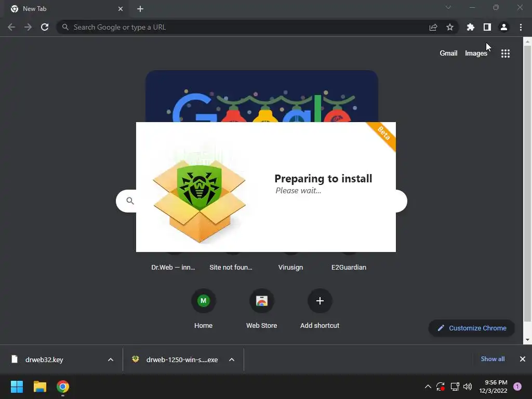The image size is (532, 399).
Task: Toggle the side panel icon
Action: [487, 27]
